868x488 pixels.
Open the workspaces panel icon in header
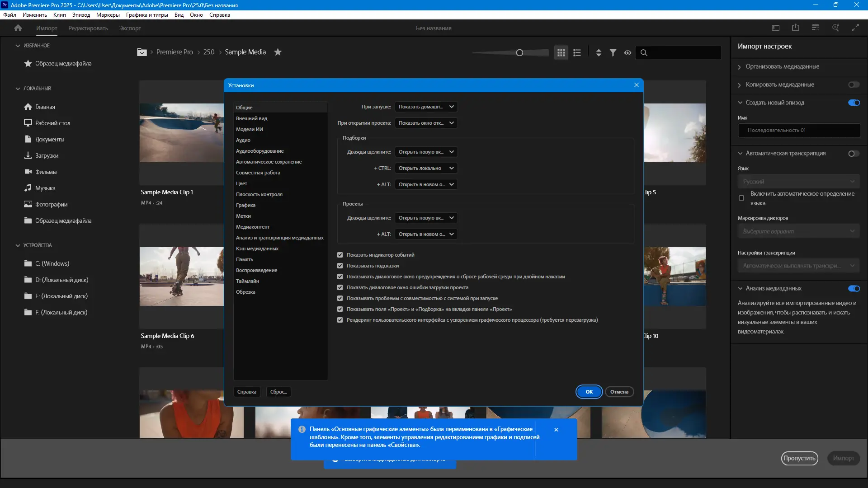point(776,28)
